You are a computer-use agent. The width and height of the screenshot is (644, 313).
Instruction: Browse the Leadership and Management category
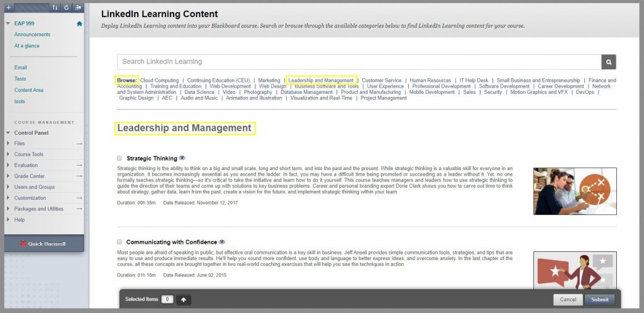321,80
